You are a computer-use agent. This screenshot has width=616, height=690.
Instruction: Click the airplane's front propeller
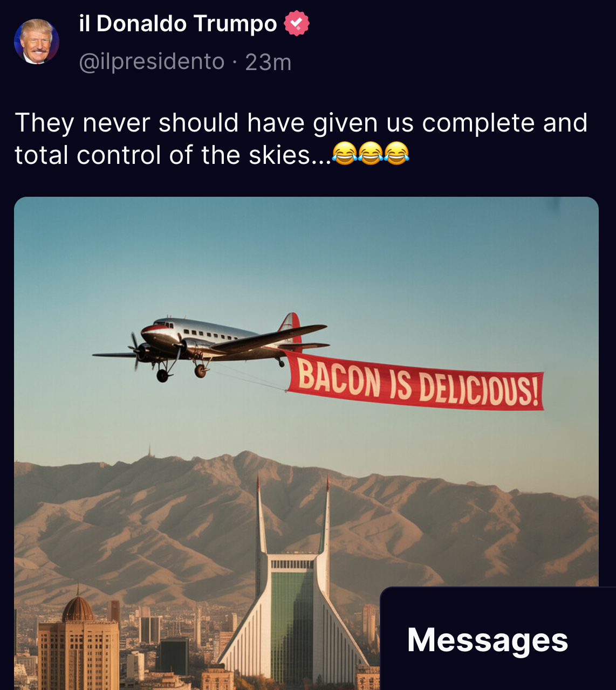pos(135,351)
